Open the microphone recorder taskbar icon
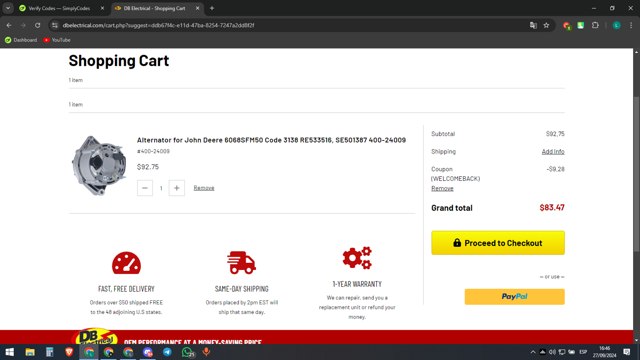Screen dimensions: 640x360 [x=207, y=352]
